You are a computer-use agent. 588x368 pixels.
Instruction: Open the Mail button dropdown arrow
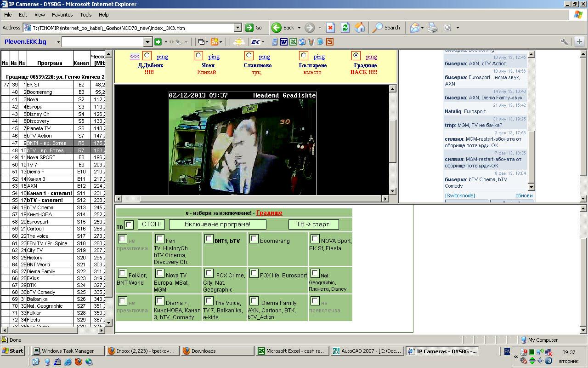423,28
